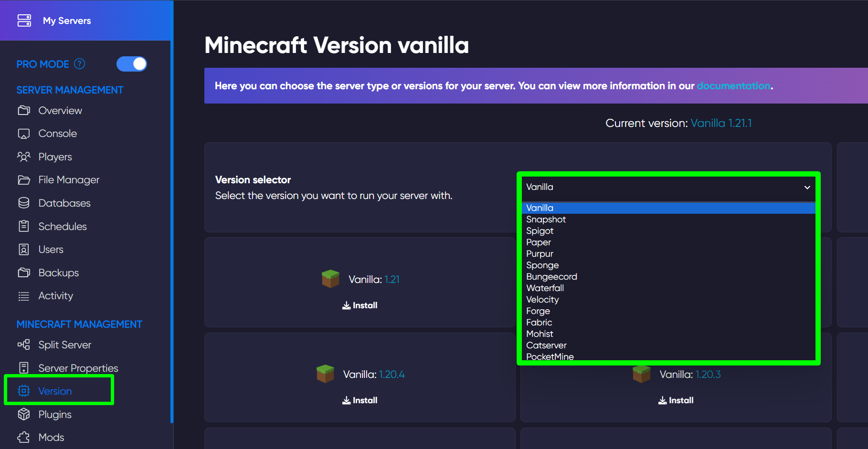Select the File Manager icon
This screenshot has width=868, height=449.
point(24,179)
